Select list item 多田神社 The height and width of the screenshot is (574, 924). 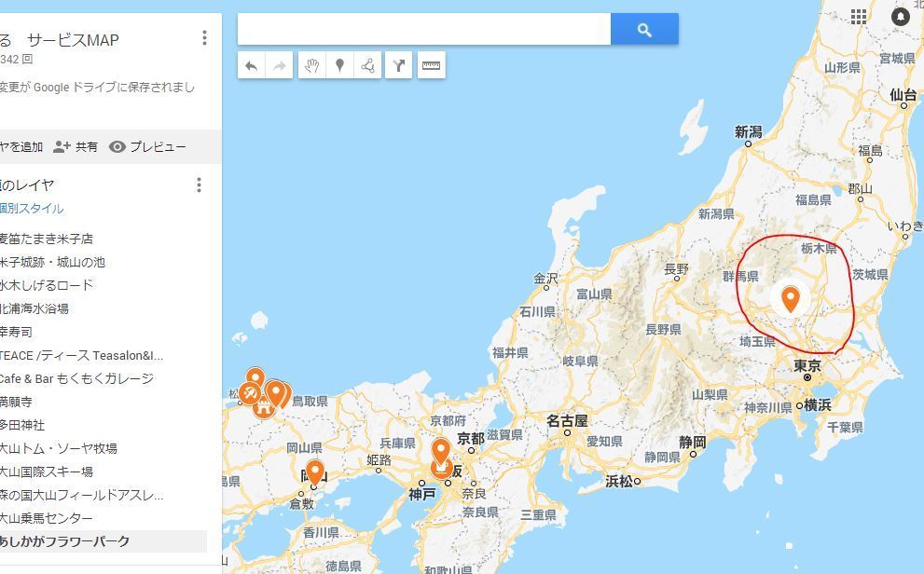(22, 425)
